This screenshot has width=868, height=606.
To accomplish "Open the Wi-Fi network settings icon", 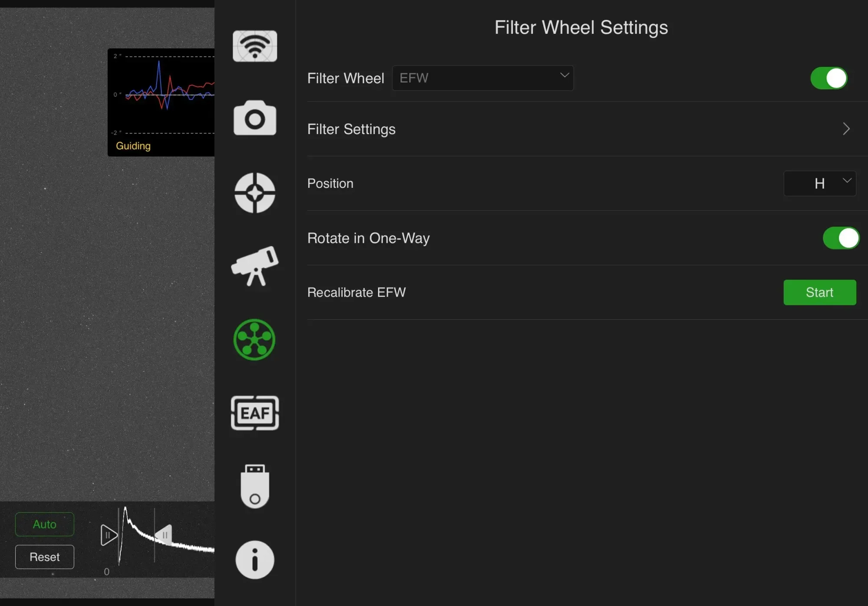I will click(255, 46).
